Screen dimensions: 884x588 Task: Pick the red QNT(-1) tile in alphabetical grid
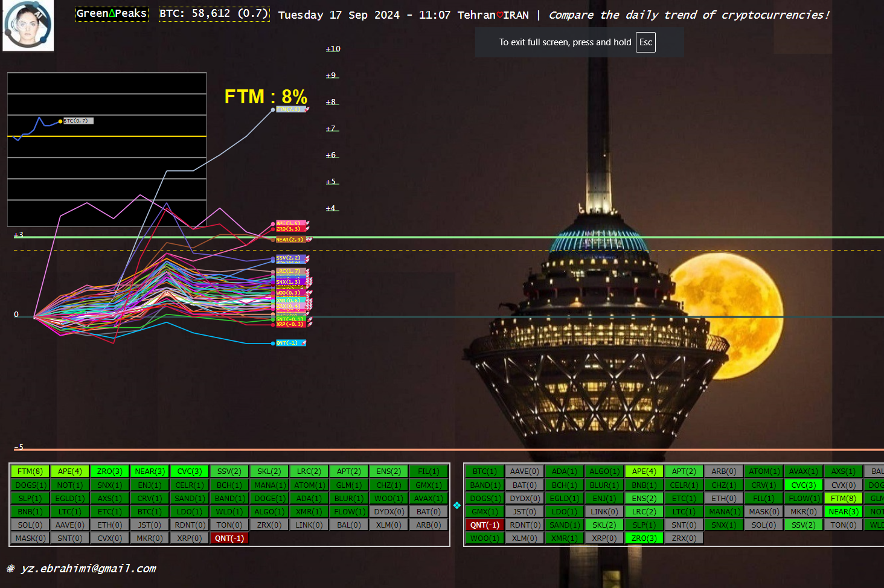click(484, 525)
